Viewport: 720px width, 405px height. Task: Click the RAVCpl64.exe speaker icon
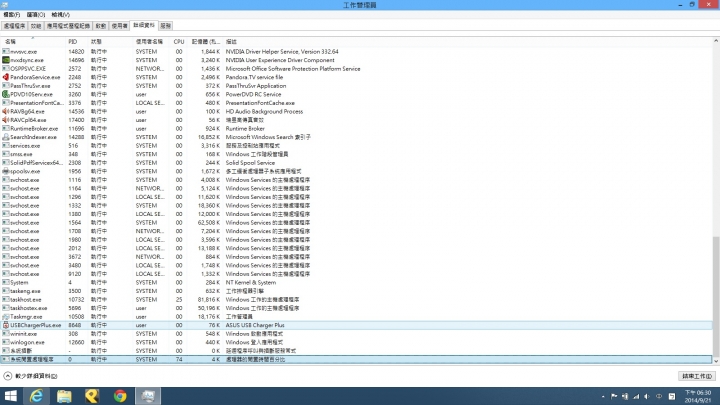[6, 120]
